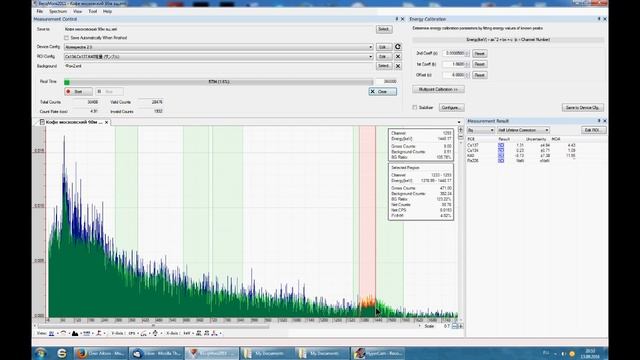
Task: Click the Real Time progress bar
Action: [218, 82]
